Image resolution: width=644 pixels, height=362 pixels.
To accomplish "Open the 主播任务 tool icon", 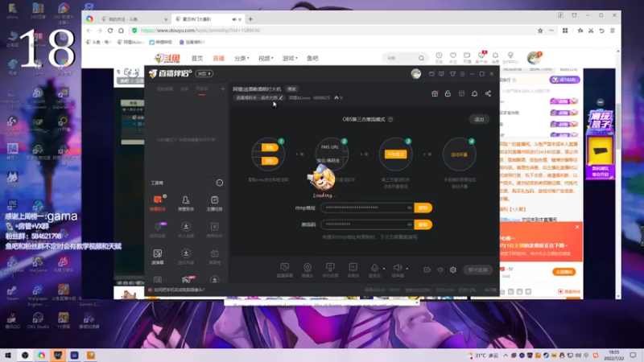I will tap(214, 203).
